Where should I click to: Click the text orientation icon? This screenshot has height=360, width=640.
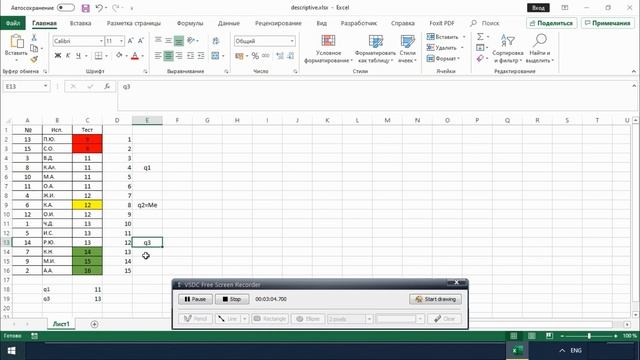191,40
